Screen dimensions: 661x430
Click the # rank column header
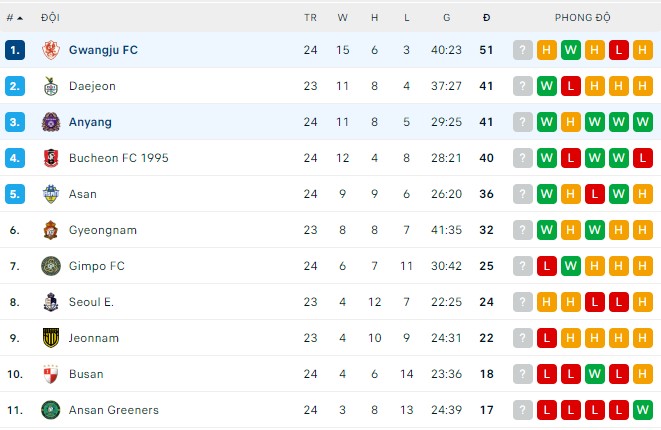[x=13, y=18]
